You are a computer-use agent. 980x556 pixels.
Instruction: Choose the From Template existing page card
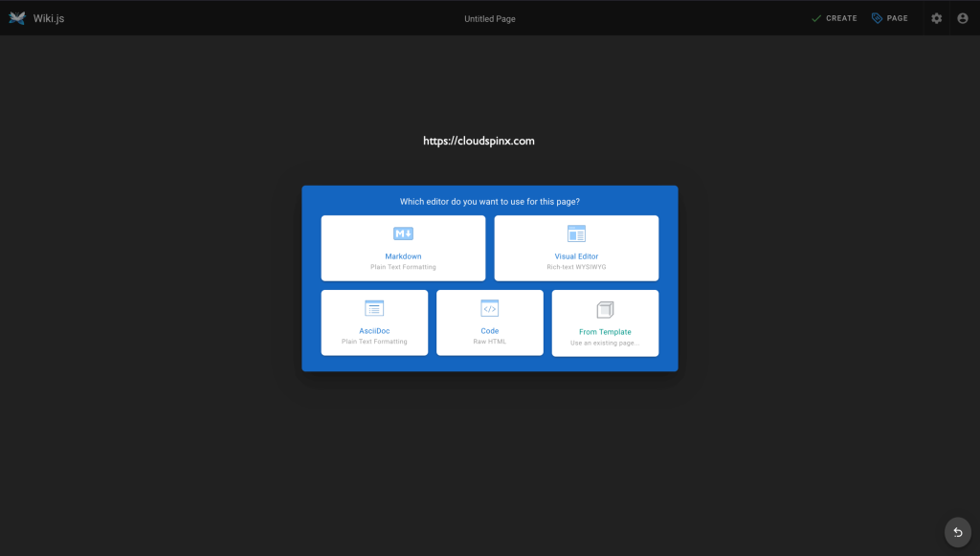605,322
